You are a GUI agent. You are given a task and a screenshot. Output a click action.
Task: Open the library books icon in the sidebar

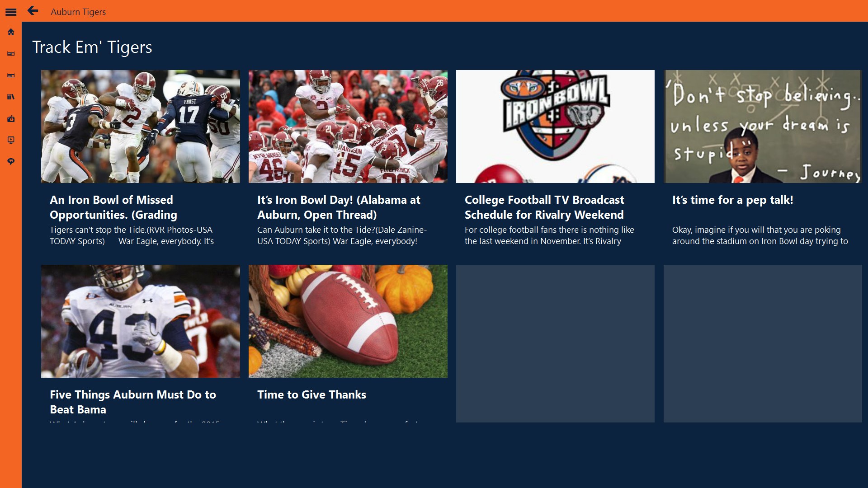coord(11,97)
